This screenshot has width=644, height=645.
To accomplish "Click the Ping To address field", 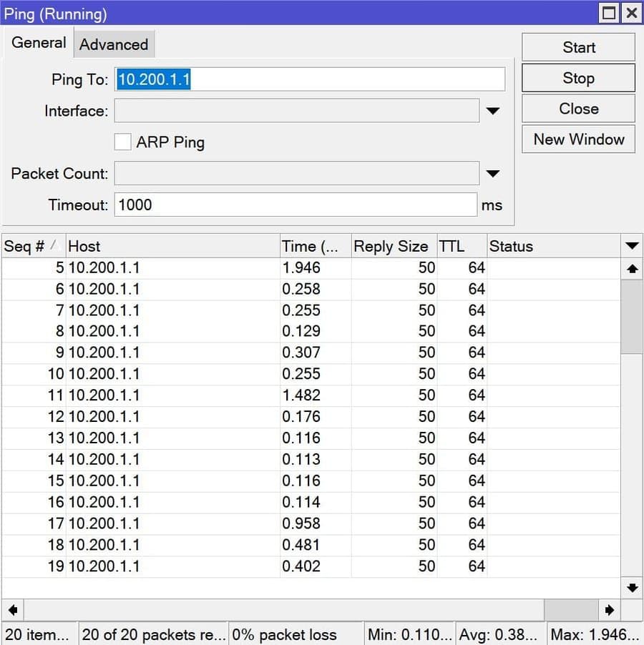I will tap(309, 79).
